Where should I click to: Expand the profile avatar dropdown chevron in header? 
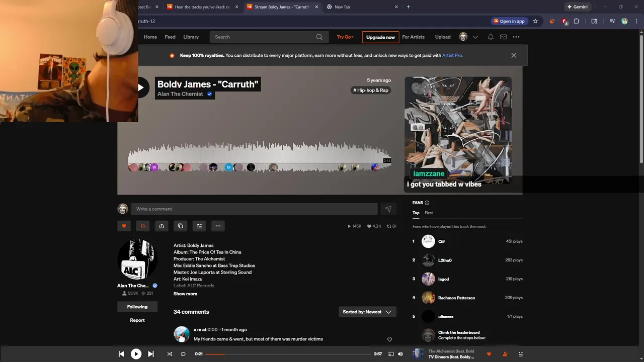click(x=475, y=37)
